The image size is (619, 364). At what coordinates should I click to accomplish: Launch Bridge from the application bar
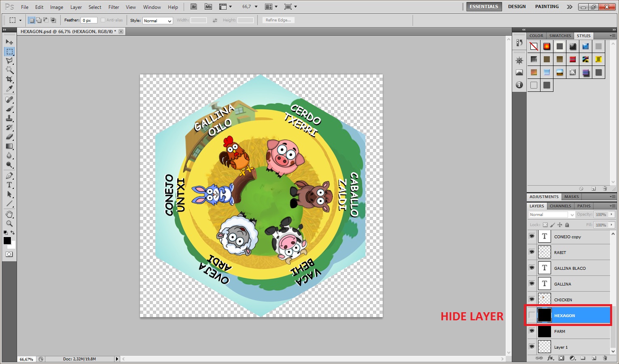194,7
